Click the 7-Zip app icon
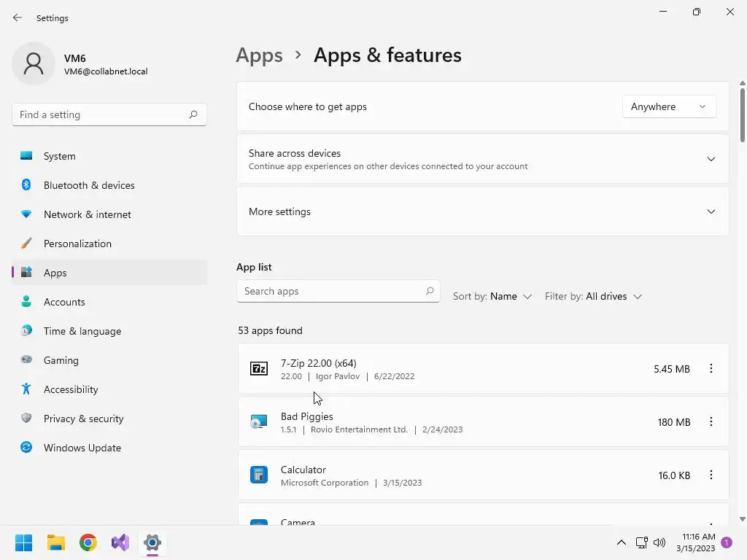The width and height of the screenshot is (747, 560). click(259, 369)
